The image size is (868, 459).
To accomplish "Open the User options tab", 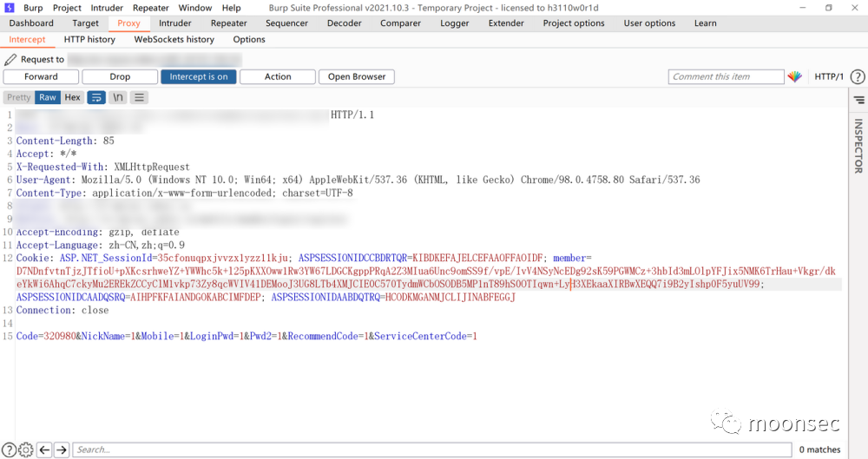I will [x=649, y=23].
